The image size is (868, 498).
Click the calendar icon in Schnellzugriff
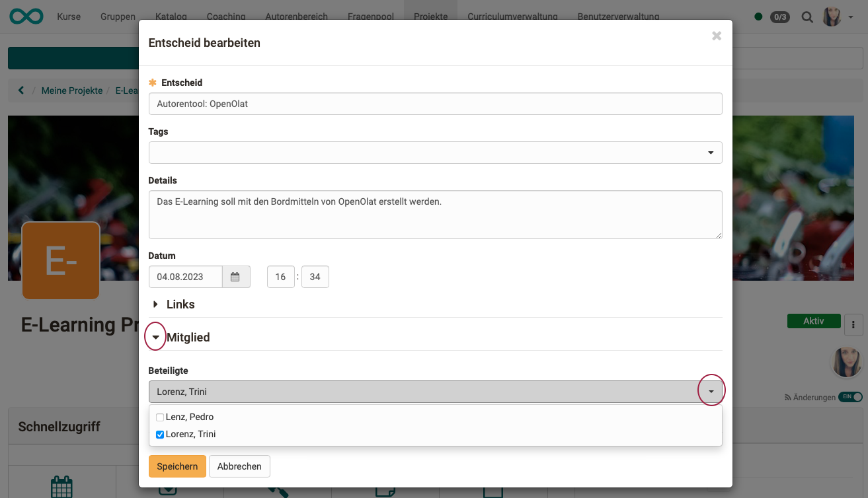[x=61, y=486]
